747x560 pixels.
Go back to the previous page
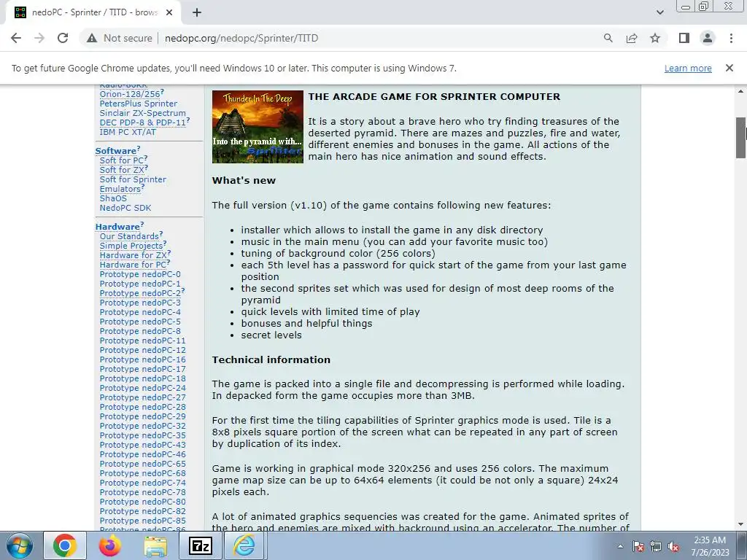coord(16,38)
